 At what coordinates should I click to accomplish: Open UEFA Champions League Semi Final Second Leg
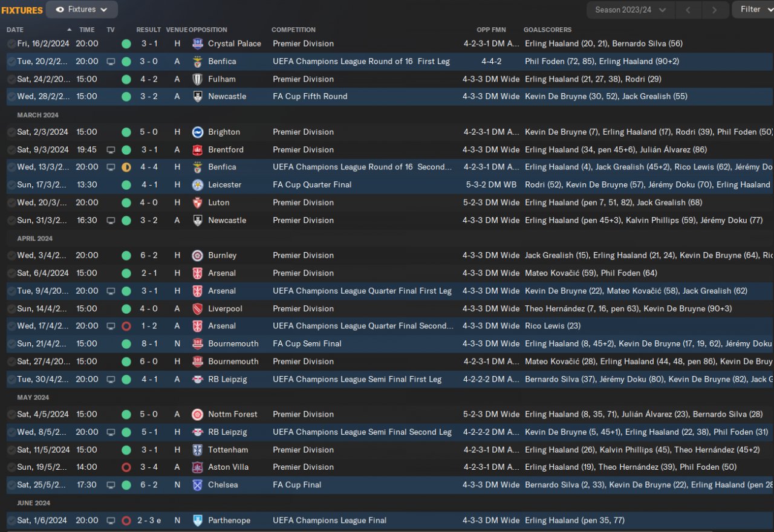(x=362, y=432)
